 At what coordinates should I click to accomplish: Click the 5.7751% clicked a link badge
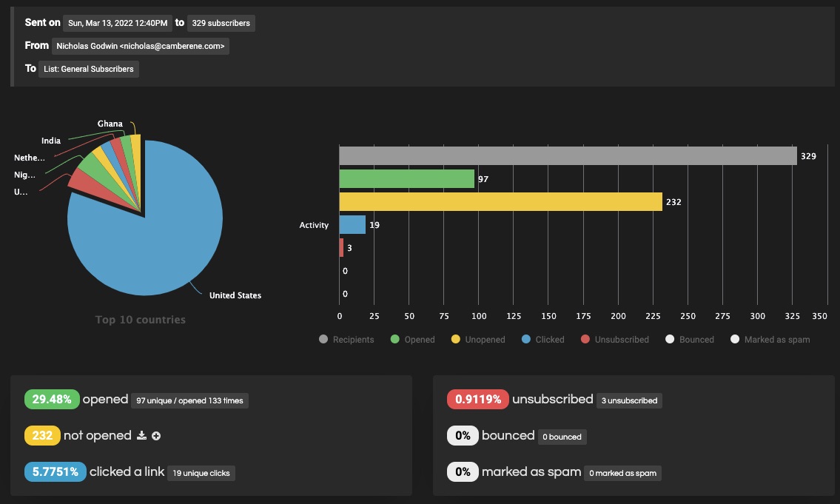56,472
